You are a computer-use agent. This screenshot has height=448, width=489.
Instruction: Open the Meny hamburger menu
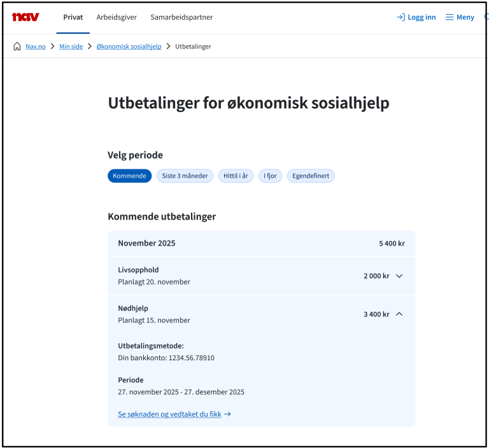(x=460, y=17)
